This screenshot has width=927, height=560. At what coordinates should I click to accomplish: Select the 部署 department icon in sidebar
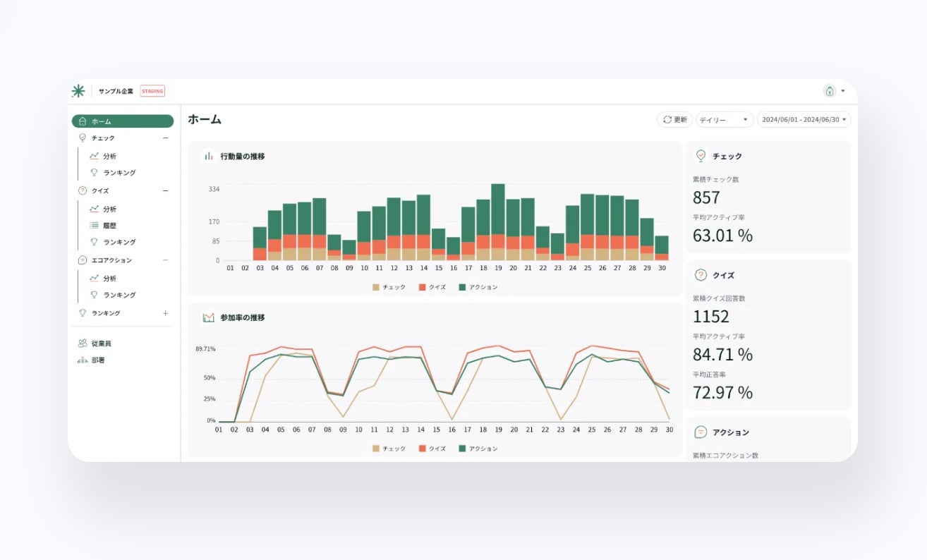pos(83,360)
